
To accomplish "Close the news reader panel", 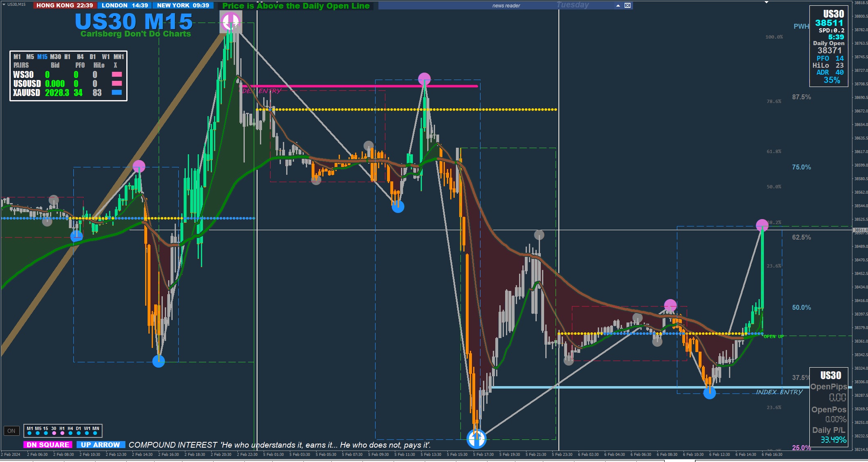I will coord(627,5).
